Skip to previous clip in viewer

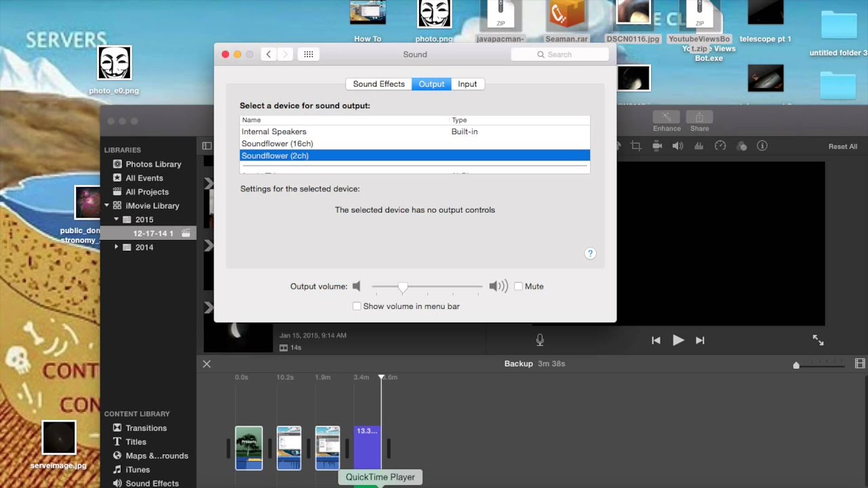(656, 340)
